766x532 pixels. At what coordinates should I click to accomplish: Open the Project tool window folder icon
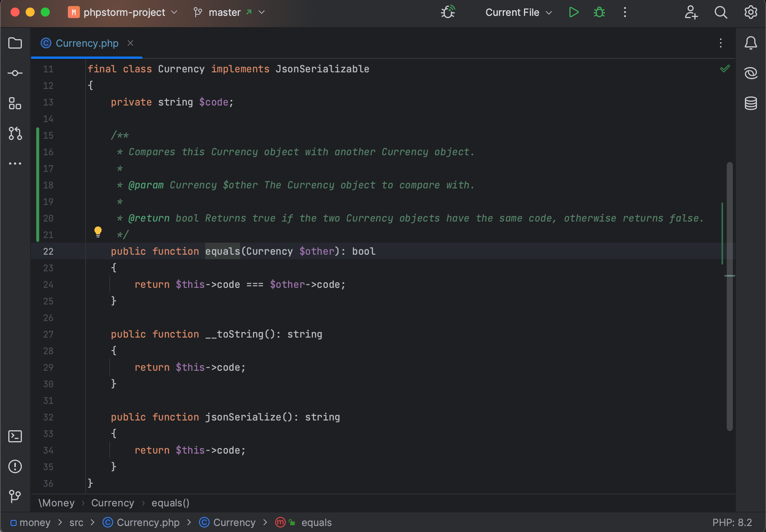(15, 43)
